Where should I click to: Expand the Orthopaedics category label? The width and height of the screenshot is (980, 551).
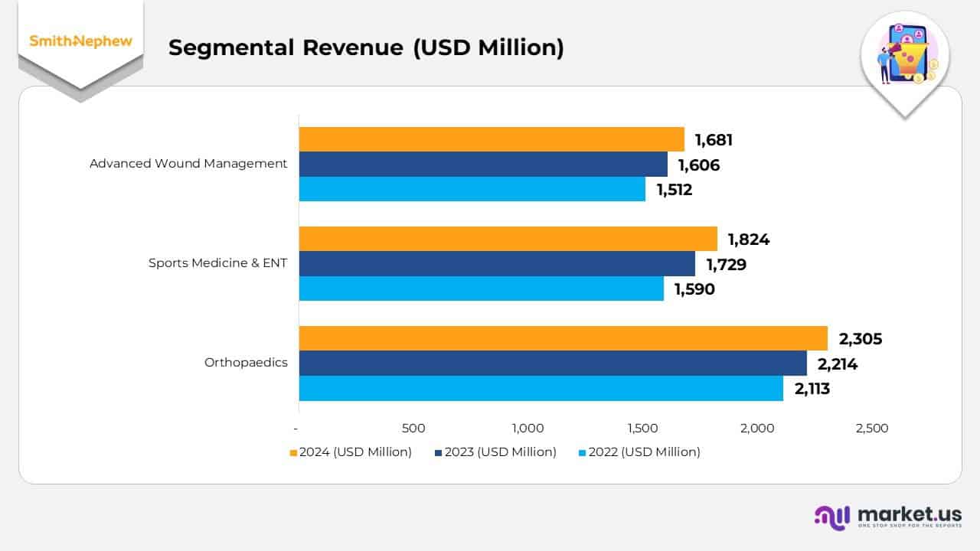pos(245,362)
